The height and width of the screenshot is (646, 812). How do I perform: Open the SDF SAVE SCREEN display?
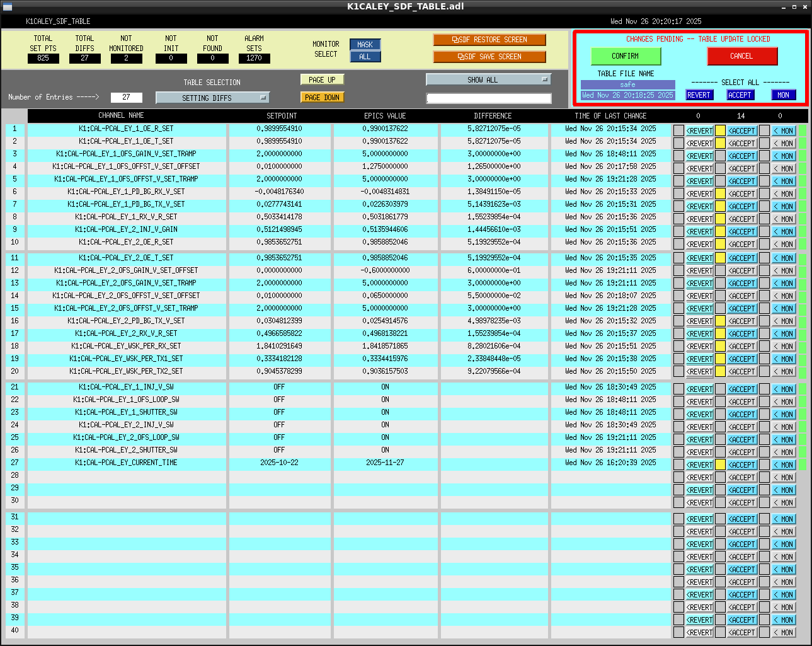[x=489, y=57]
